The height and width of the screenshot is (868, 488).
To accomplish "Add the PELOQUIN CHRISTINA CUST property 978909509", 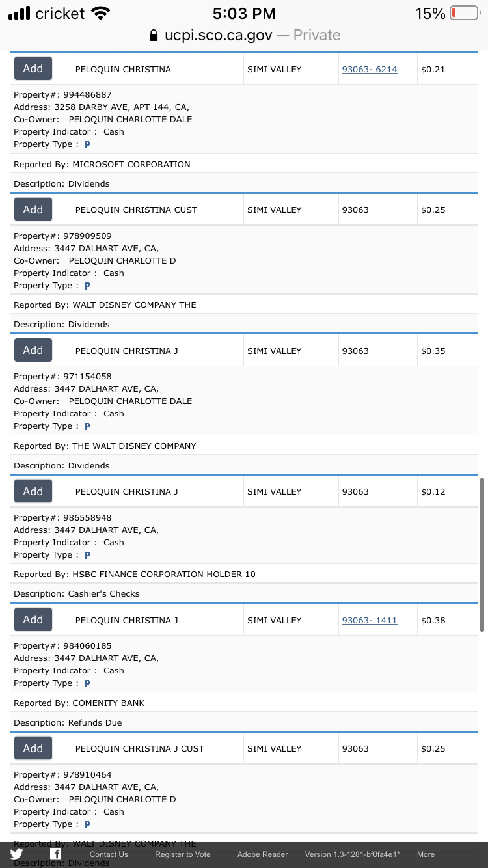I will 33,210.
